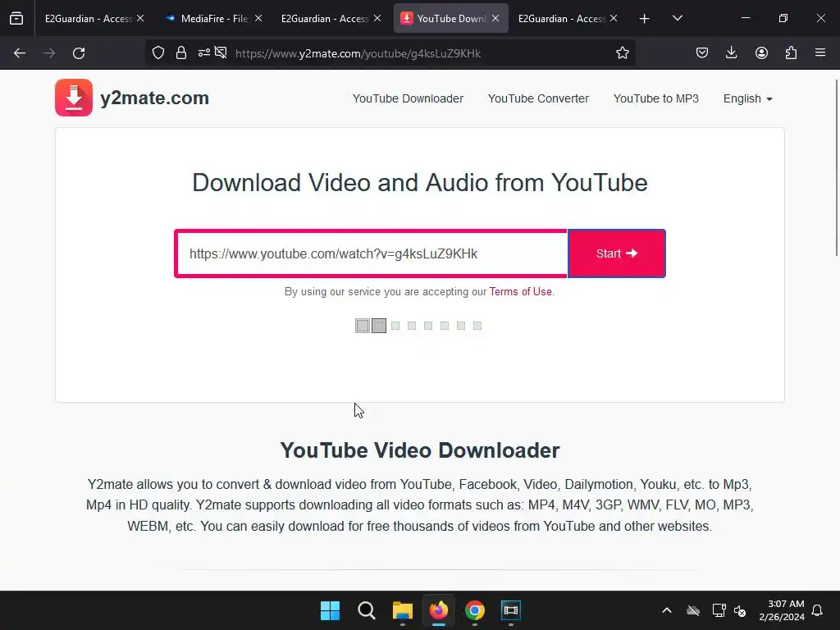
Task: Click the Firefox taskbar icon
Action: [439, 610]
